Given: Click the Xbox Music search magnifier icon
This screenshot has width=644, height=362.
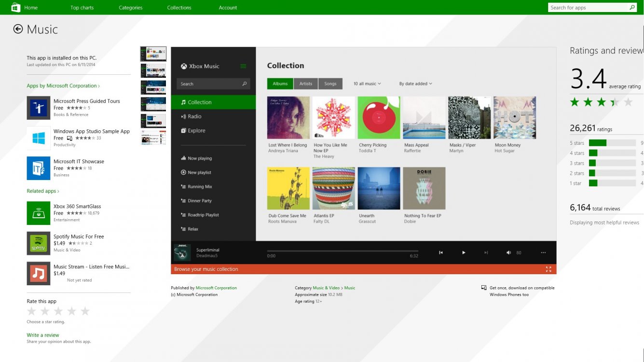Looking at the screenshot, I should click(x=245, y=84).
